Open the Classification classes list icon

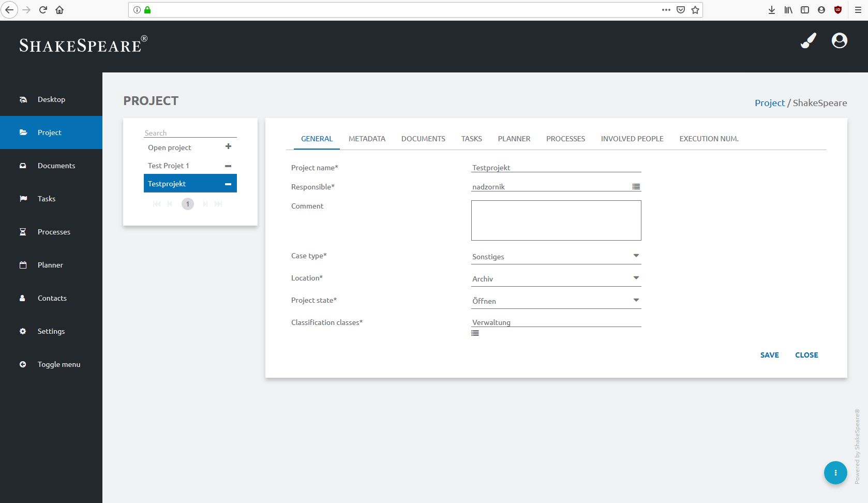point(475,333)
